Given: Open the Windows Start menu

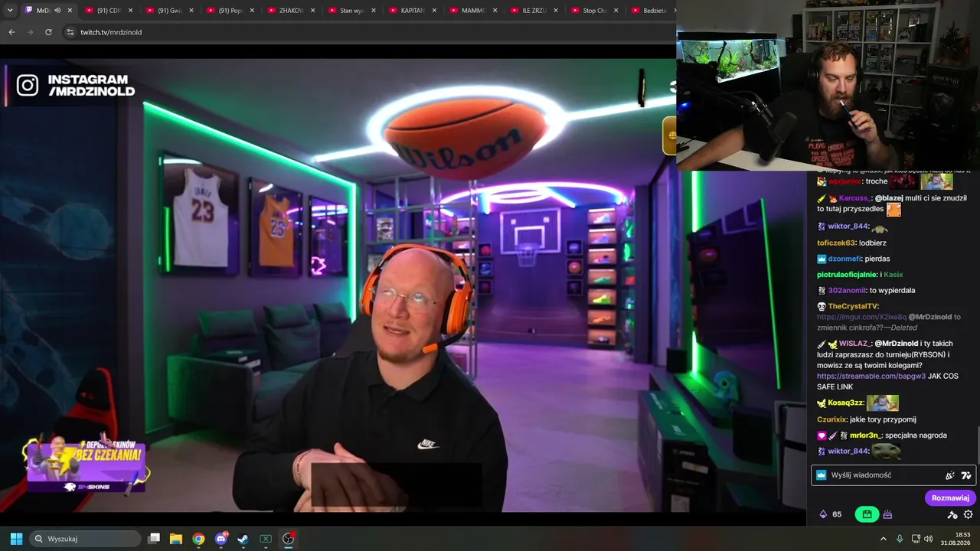Looking at the screenshot, I should click(16, 539).
